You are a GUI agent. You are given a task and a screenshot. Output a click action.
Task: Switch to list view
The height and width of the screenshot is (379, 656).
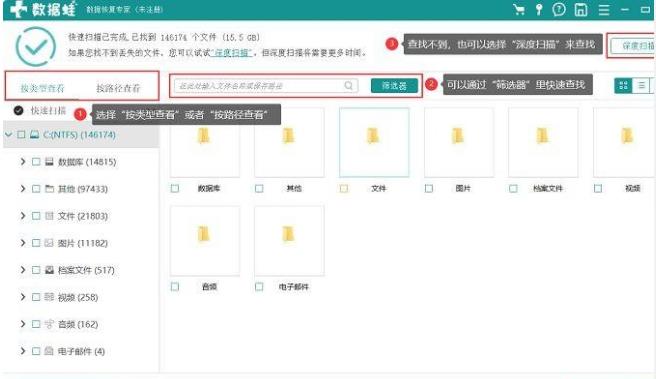(641, 86)
